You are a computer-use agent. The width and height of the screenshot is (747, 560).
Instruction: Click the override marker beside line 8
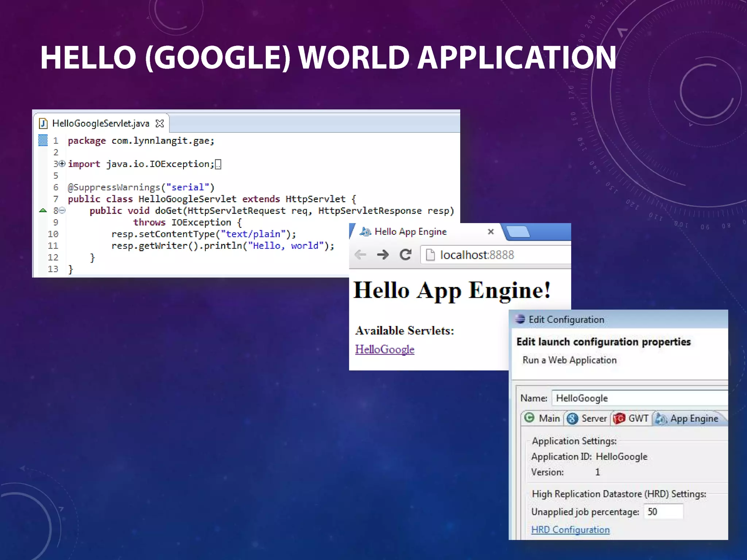click(x=43, y=210)
